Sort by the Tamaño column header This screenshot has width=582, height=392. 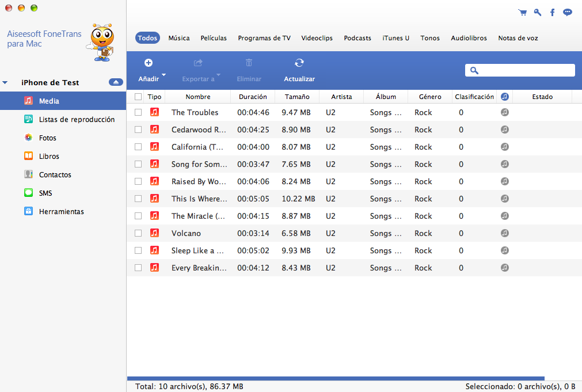297,97
